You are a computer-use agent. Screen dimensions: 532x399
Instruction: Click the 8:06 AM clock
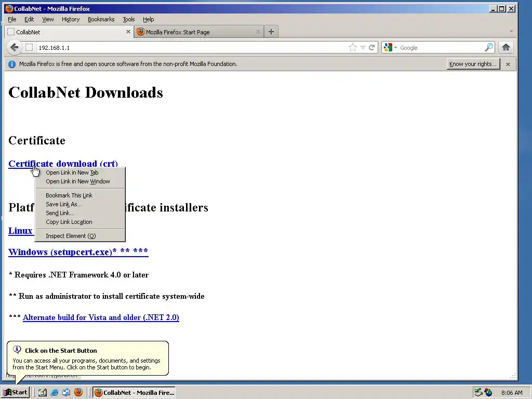coord(512,393)
